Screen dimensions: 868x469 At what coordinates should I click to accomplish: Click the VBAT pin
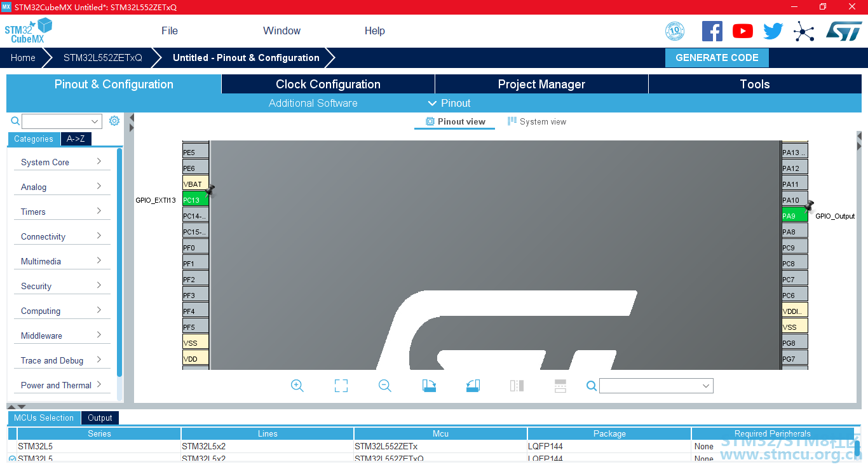click(196, 184)
